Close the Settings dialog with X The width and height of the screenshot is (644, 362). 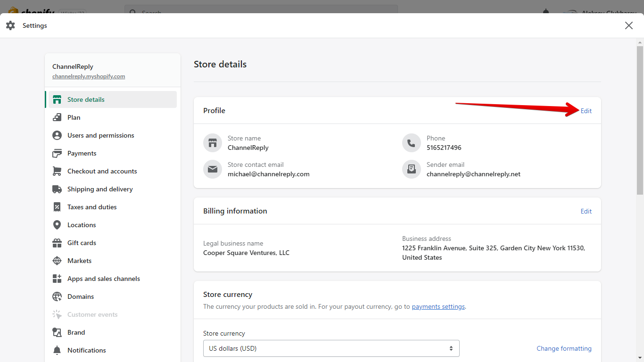tap(629, 25)
